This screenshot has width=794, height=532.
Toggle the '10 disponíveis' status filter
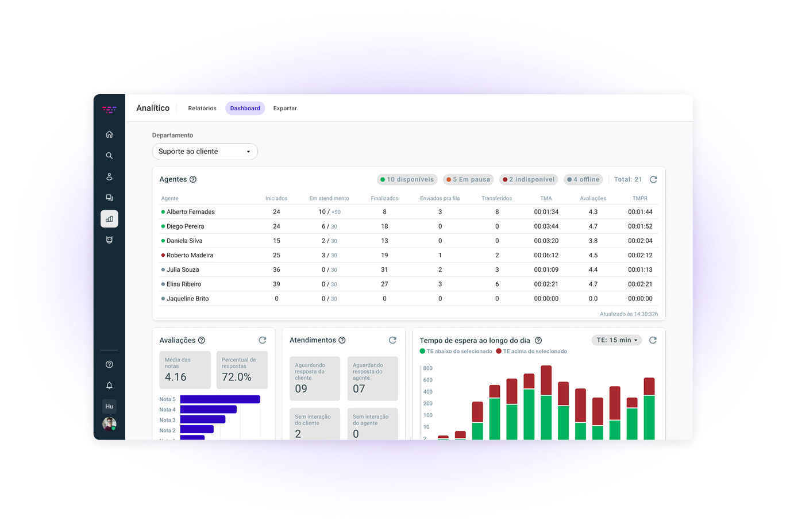click(407, 179)
